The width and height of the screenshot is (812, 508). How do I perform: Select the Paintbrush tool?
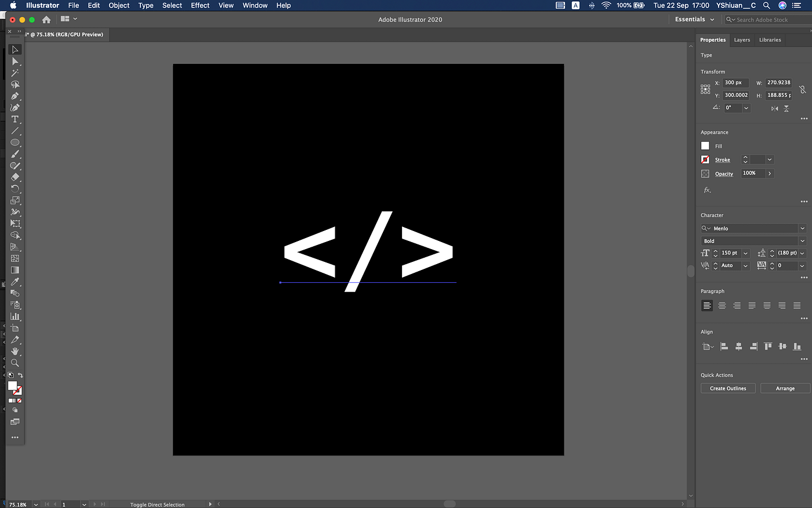[x=15, y=154]
